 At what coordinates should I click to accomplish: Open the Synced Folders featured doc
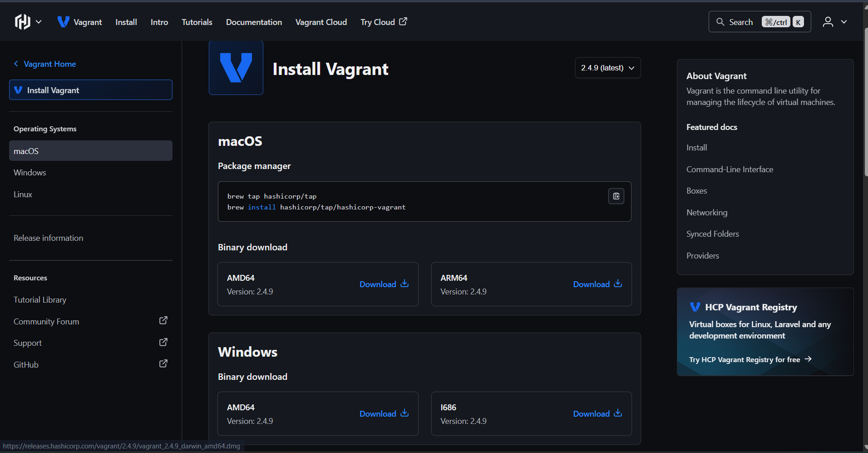(x=712, y=234)
